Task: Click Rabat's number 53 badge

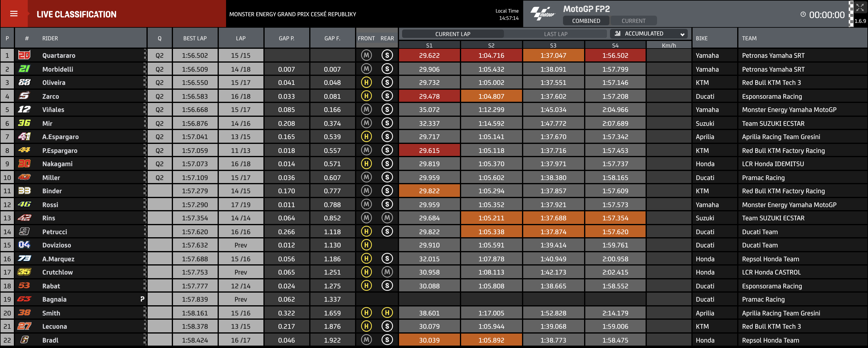Action: (24, 286)
